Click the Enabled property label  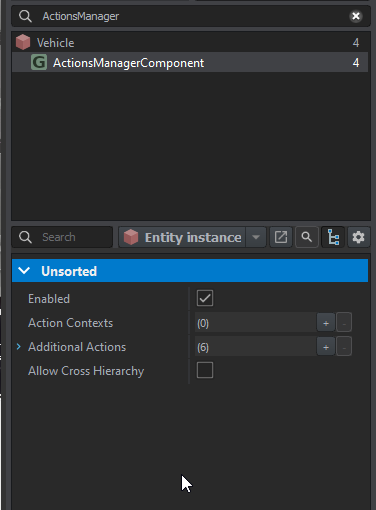tap(49, 299)
